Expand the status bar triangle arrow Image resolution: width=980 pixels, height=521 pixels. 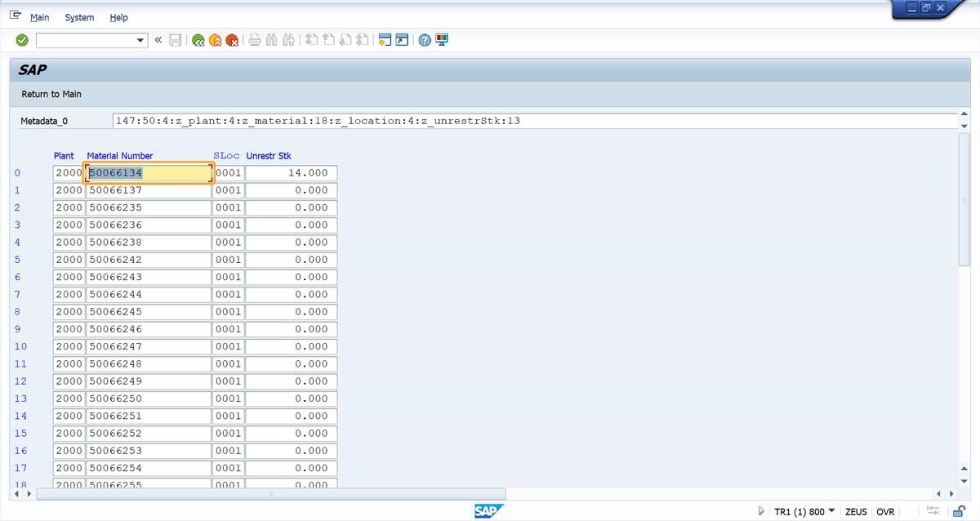(x=761, y=511)
